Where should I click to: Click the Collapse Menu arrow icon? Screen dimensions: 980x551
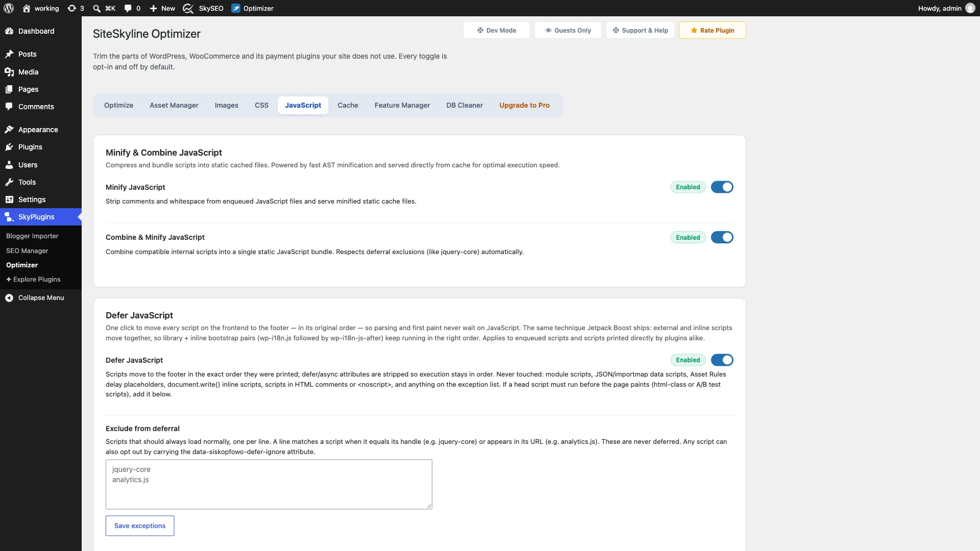coord(9,298)
